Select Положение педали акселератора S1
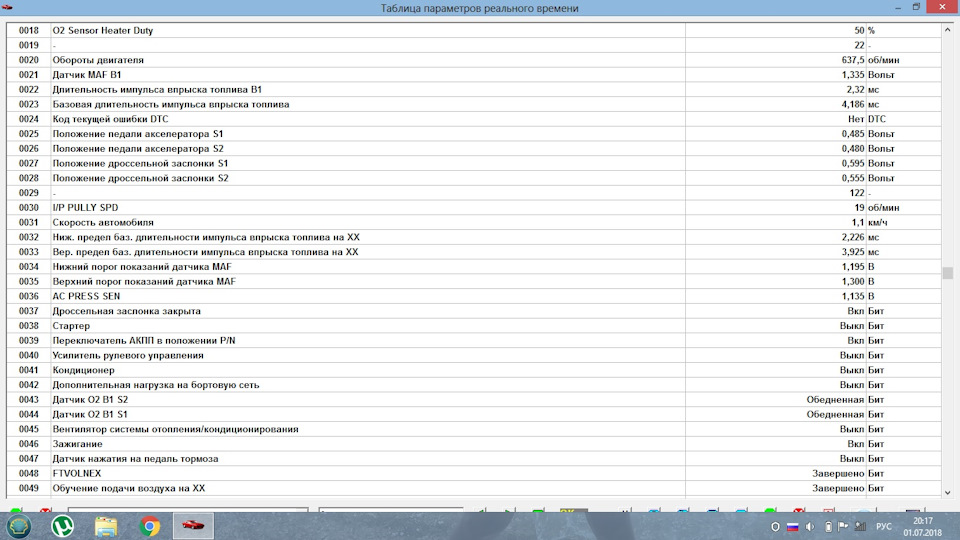This screenshot has width=960, height=540. point(474,133)
